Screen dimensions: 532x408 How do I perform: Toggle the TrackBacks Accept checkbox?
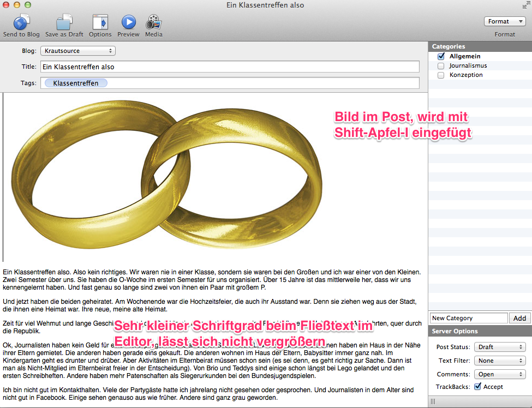[x=477, y=386]
